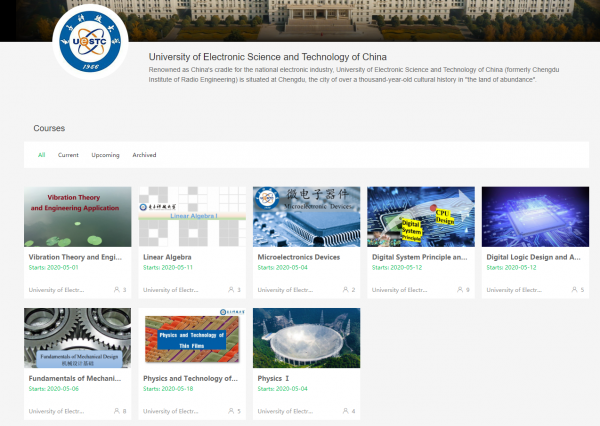
Task: Open Physics and Technology of Thin Films thumbnail
Action: pyautogui.click(x=192, y=337)
